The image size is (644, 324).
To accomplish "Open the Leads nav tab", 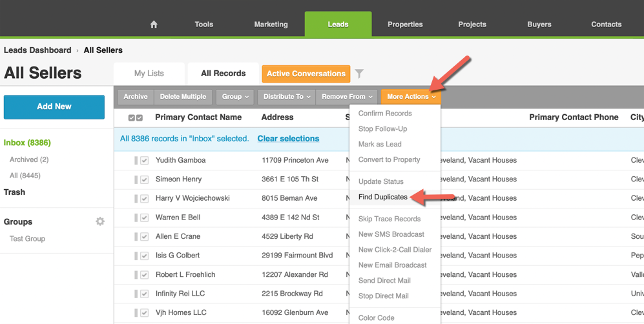I will 338,25.
